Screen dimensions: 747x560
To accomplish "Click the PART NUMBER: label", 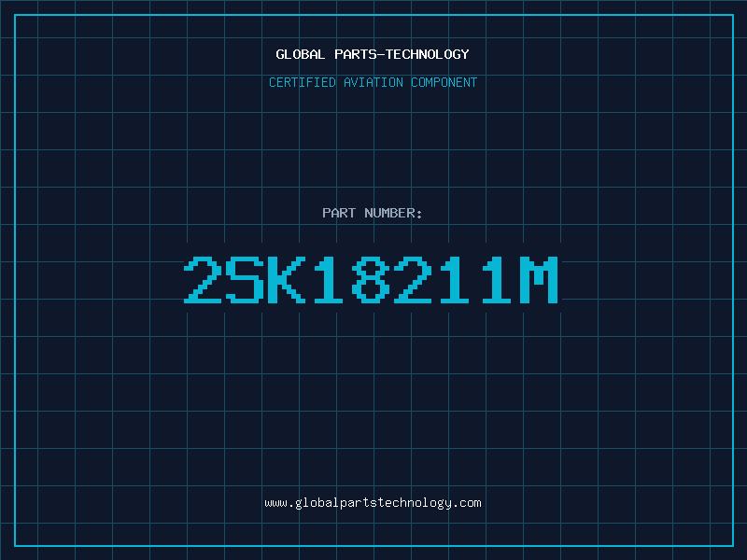I will point(373,213).
